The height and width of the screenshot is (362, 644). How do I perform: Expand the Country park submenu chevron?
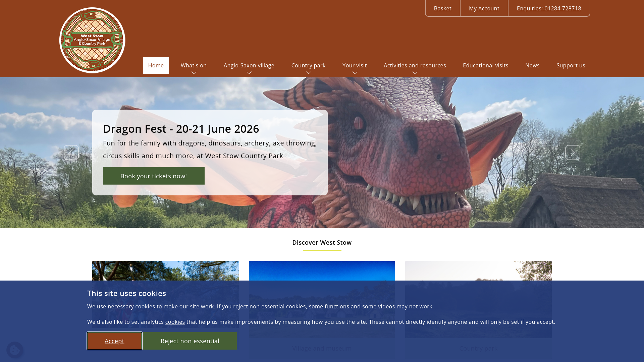coord(309,73)
